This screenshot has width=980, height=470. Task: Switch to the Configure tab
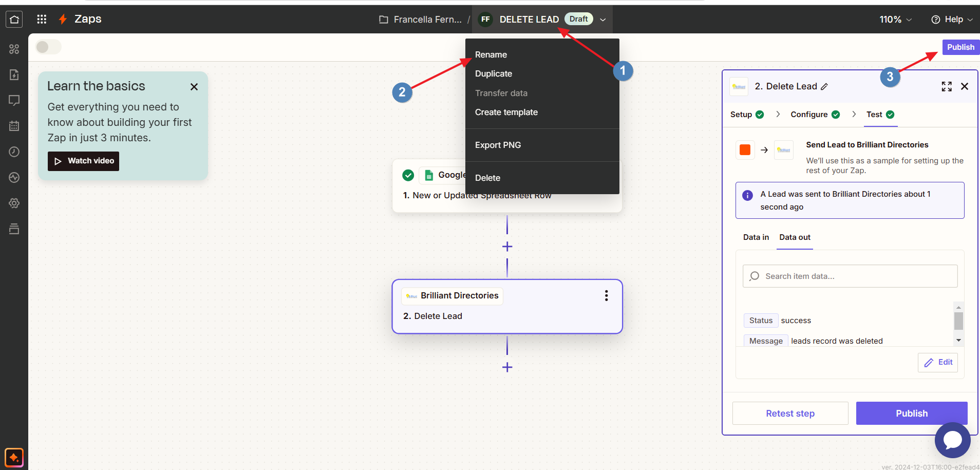pyautogui.click(x=815, y=114)
